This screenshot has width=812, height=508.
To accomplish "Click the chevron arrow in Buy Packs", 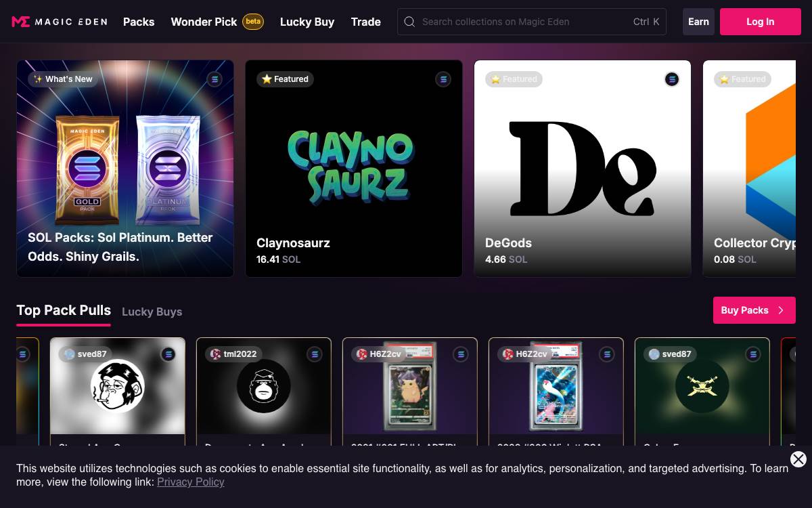I will 781,310.
